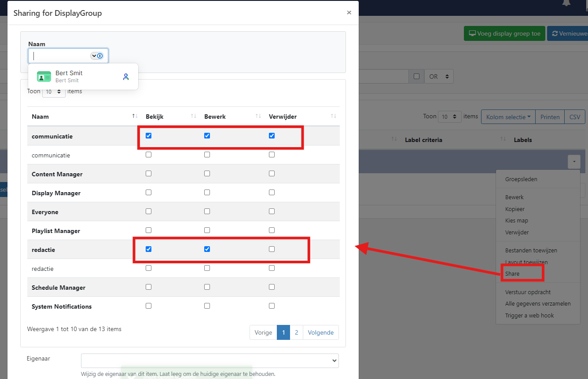Open the Eigenaar owner dropdown
Viewport: 588px width, 379px height.
click(x=209, y=361)
